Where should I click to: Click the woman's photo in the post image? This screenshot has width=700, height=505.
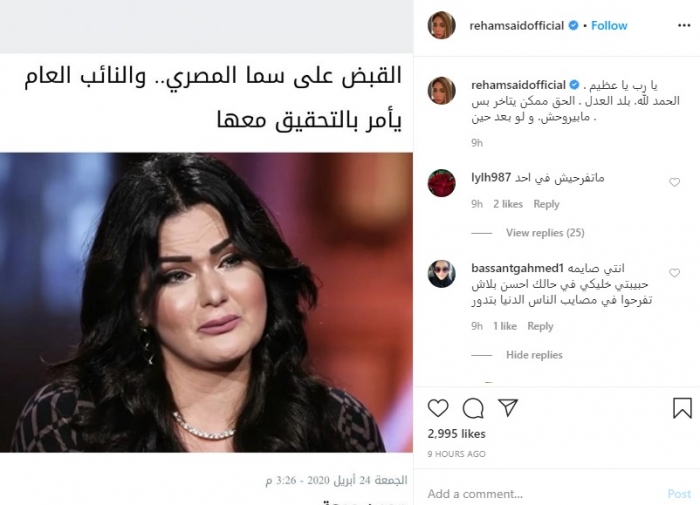pos(206,302)
